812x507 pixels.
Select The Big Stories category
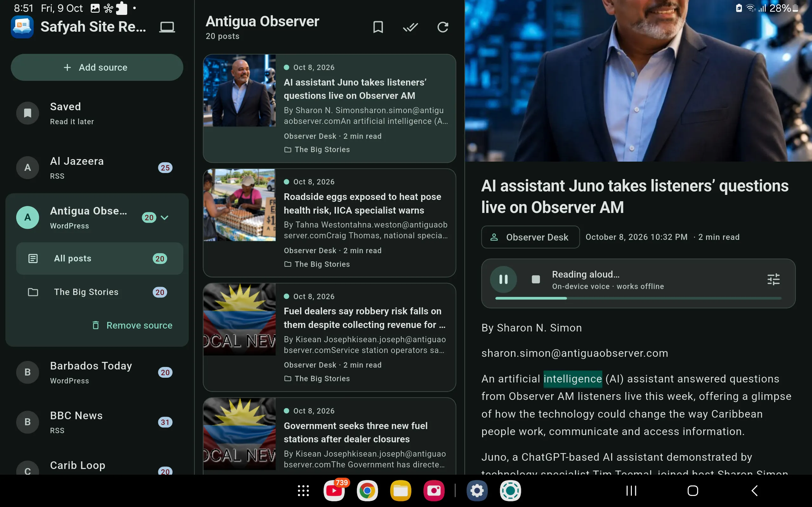100,292
